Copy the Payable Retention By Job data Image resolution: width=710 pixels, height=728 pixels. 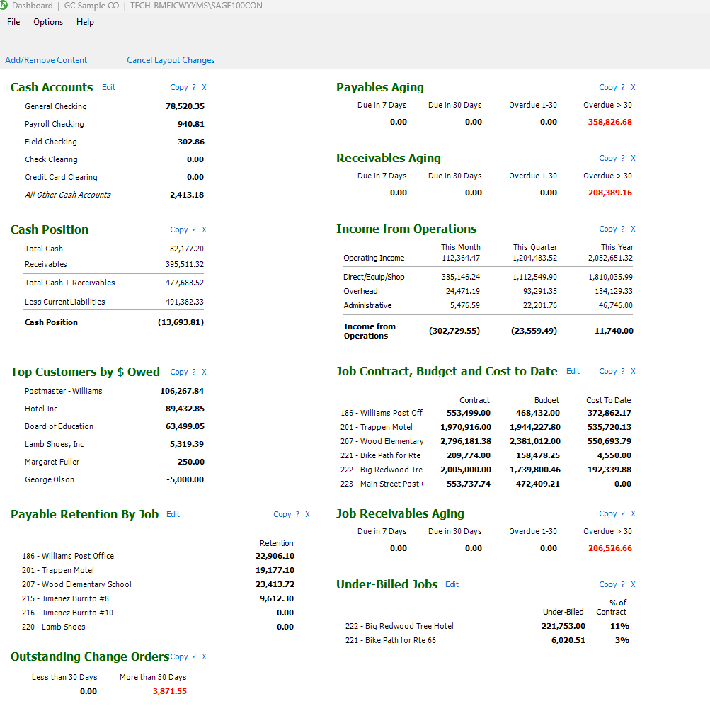click(282, 515)
